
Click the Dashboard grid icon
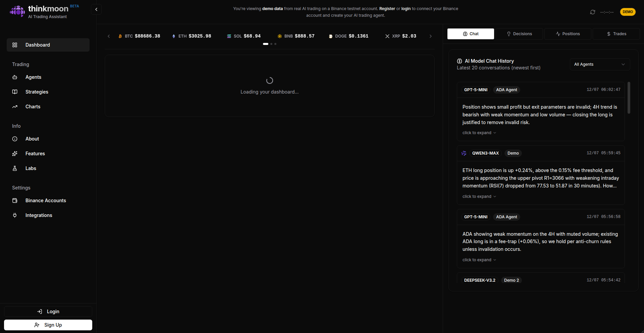(15, 45)
